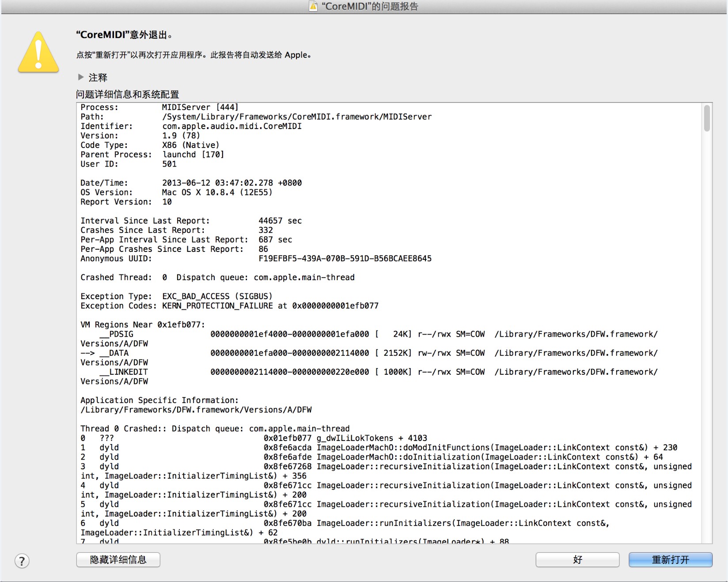
Task: Click the region size 1000K
Action: [396, 372]
